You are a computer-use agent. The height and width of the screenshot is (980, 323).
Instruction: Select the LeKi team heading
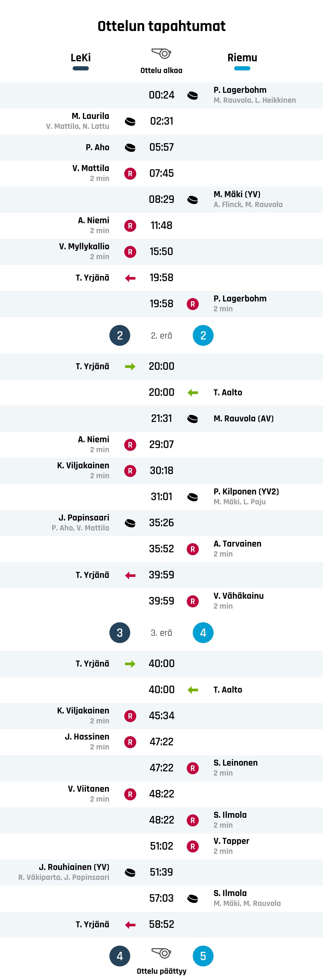pyautogui.click(x=80, y=58)
